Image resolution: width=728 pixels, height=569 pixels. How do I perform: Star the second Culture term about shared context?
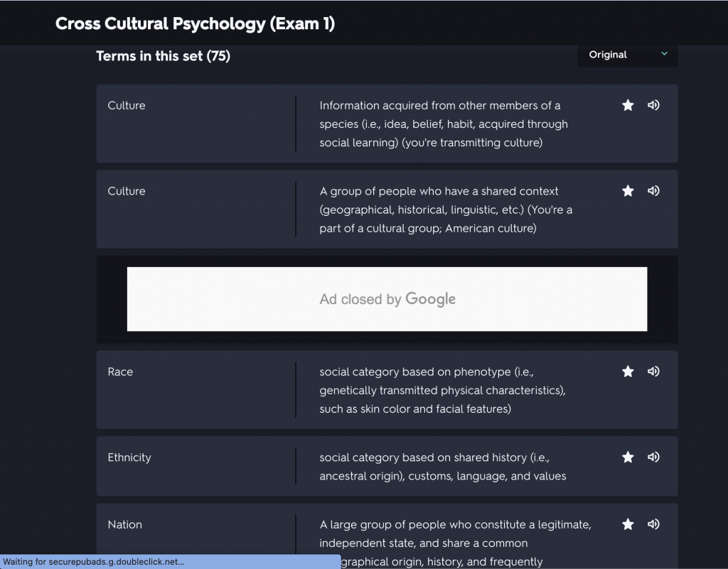[628, 191]
